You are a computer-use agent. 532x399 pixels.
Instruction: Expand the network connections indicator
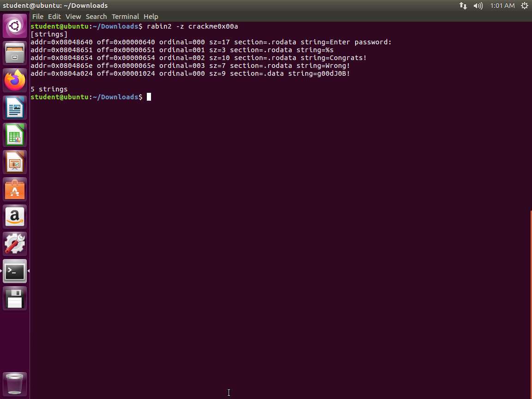click(x=463, y=6)
